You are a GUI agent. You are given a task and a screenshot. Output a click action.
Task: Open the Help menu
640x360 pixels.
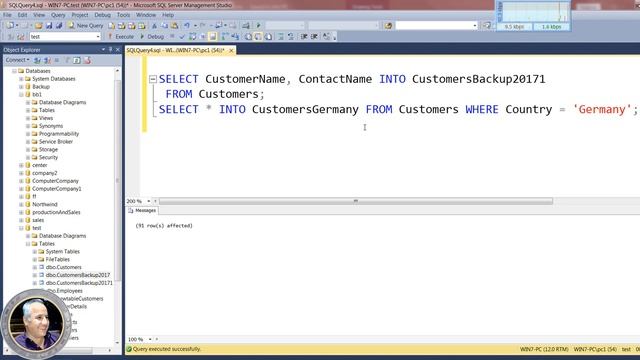point(168,15)
